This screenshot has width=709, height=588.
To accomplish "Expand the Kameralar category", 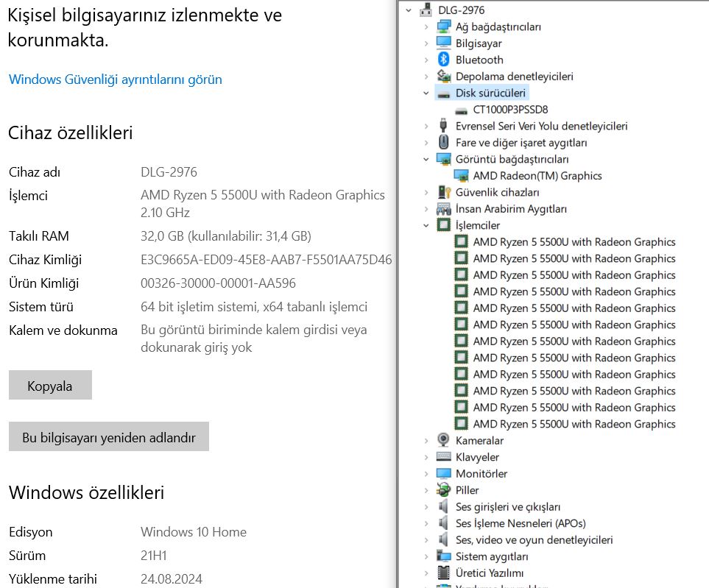I will coord(426,441).
